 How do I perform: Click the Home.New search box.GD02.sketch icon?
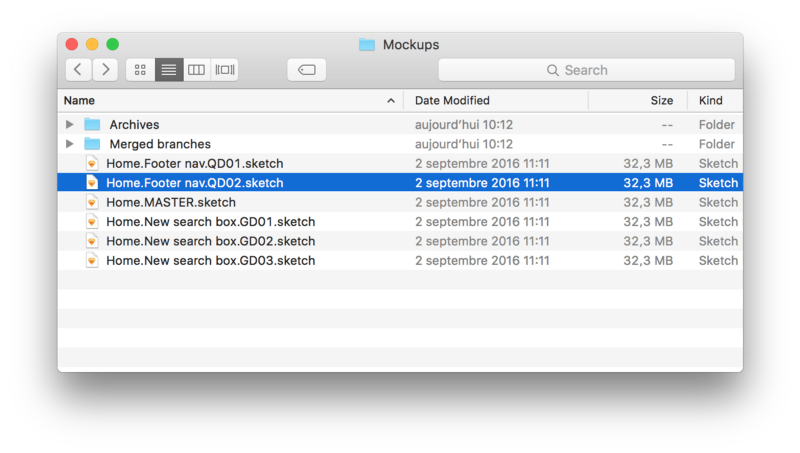click(x=92, y=241)
